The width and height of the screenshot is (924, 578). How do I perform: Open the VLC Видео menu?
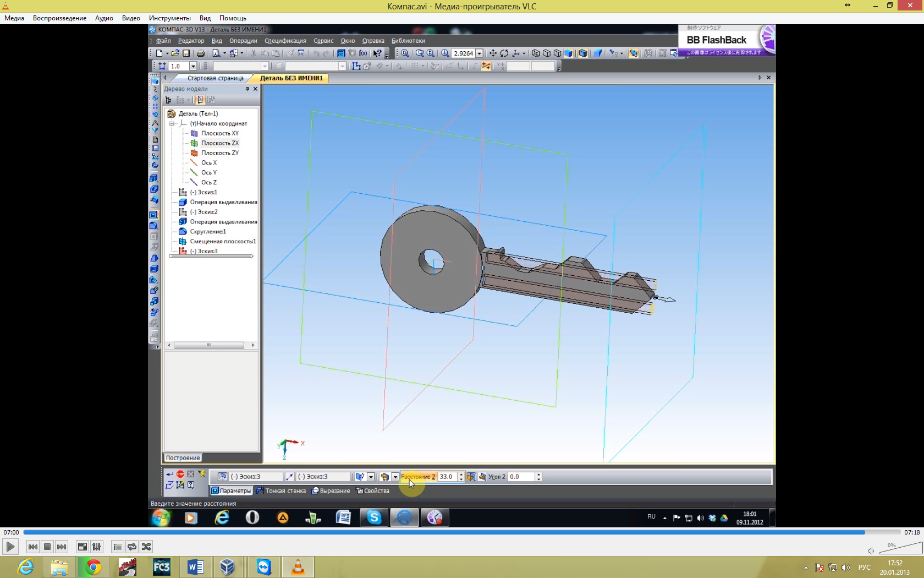(x=131, y=18)
